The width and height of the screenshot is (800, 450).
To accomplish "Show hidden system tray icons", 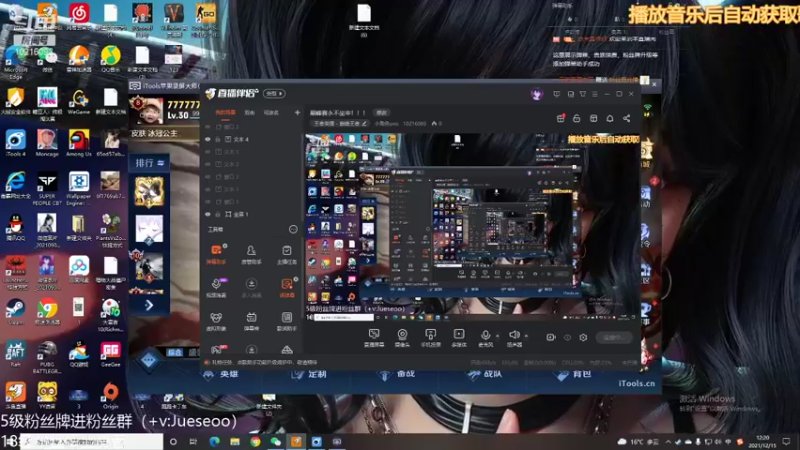I will (x=668, y=442).
